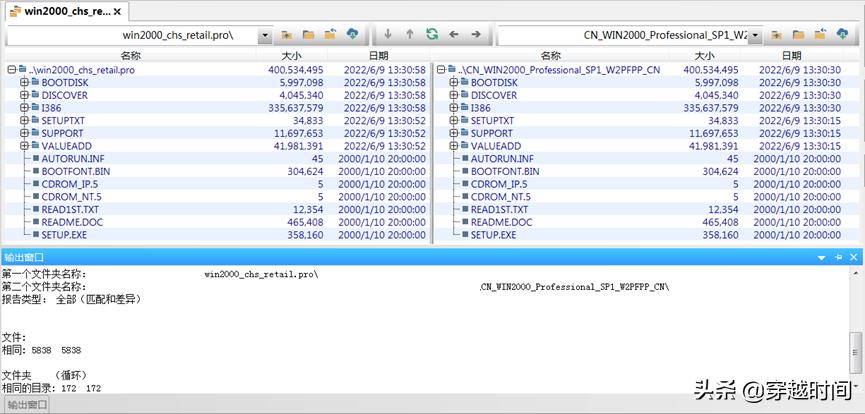Select README.DOC in the right pane
Image resolution: width=865 pixels, height=414 pixels.
pos(501,222)
